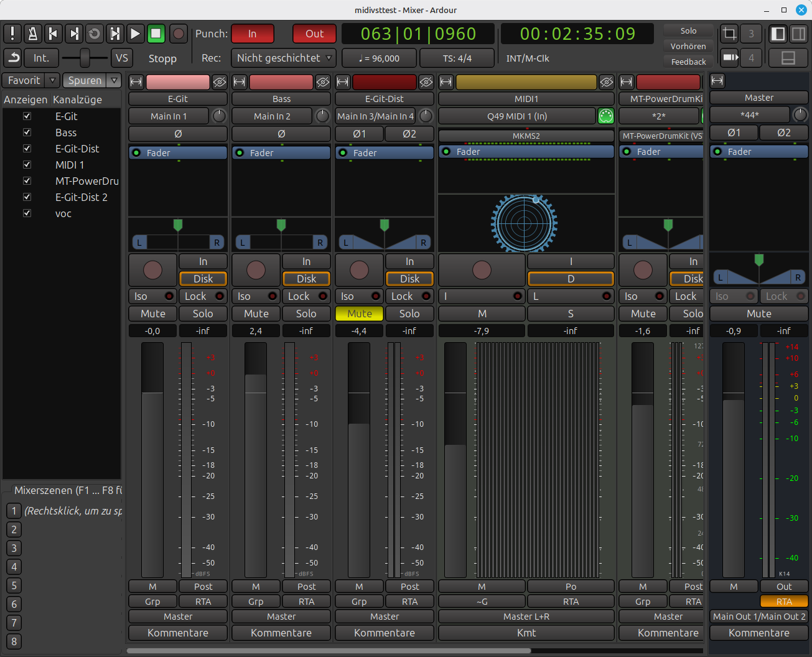Click the Punch Out button

click(314, 34)
